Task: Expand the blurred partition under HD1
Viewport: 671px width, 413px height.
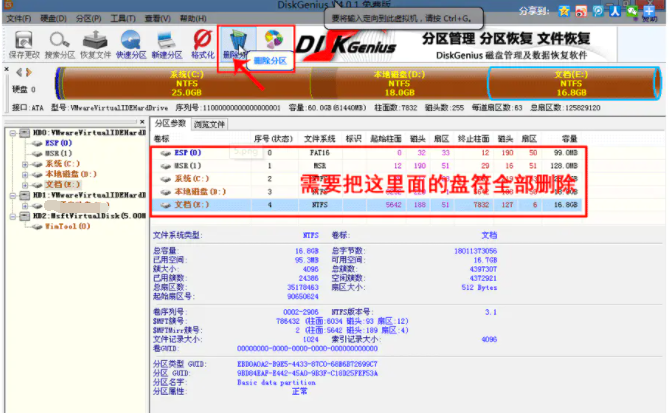Action: [x=25, y=206]
